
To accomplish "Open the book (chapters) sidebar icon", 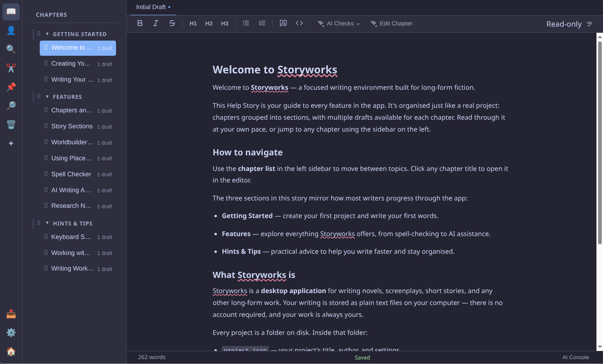I will [x=11, y=12].
